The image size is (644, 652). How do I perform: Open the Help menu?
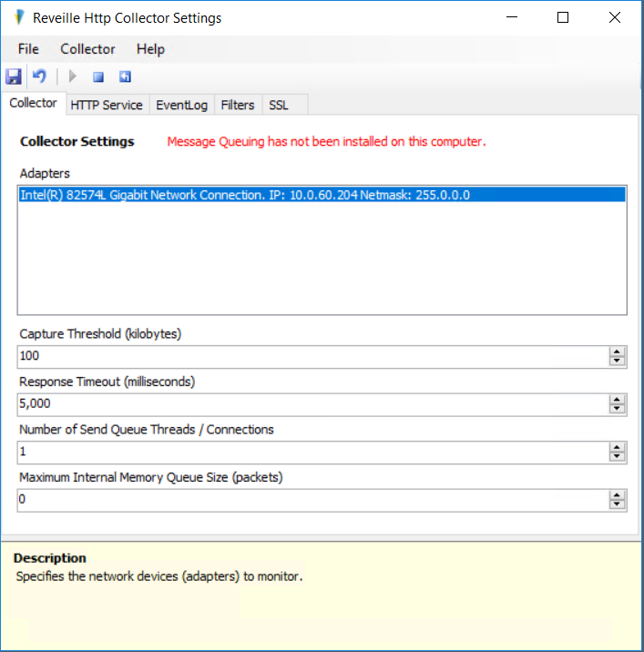(x=150, y=49)
